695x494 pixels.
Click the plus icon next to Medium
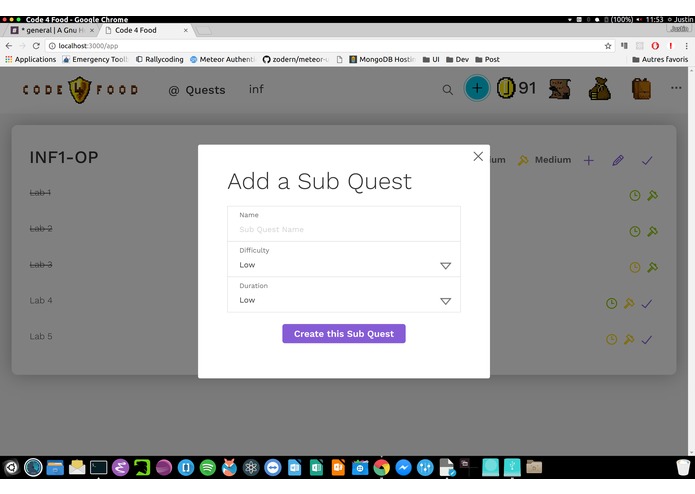pos(589,160)
